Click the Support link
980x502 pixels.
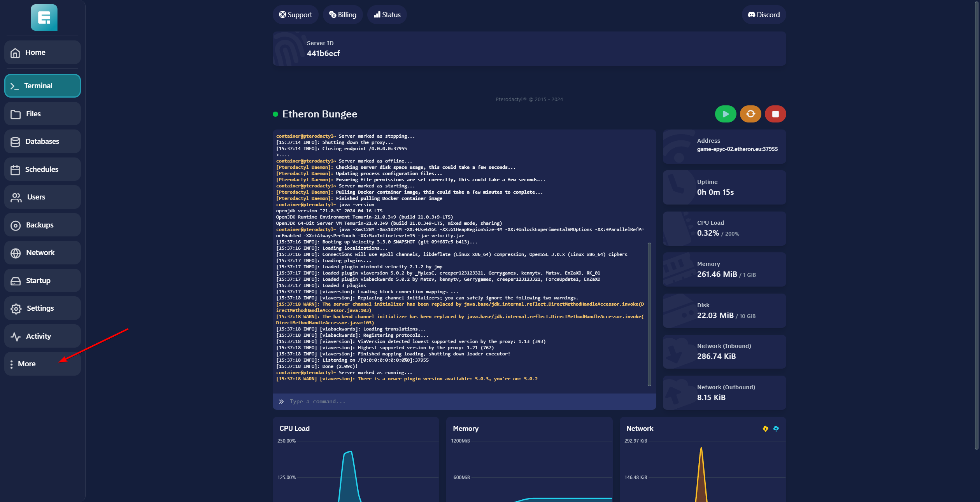click(295, 15)
